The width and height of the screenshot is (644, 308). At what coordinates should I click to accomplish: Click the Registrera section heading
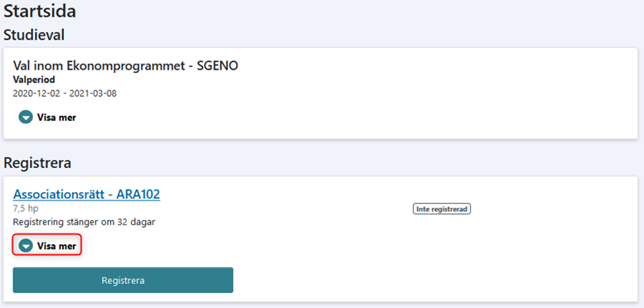pyautogui.click(x=37, y=163)
